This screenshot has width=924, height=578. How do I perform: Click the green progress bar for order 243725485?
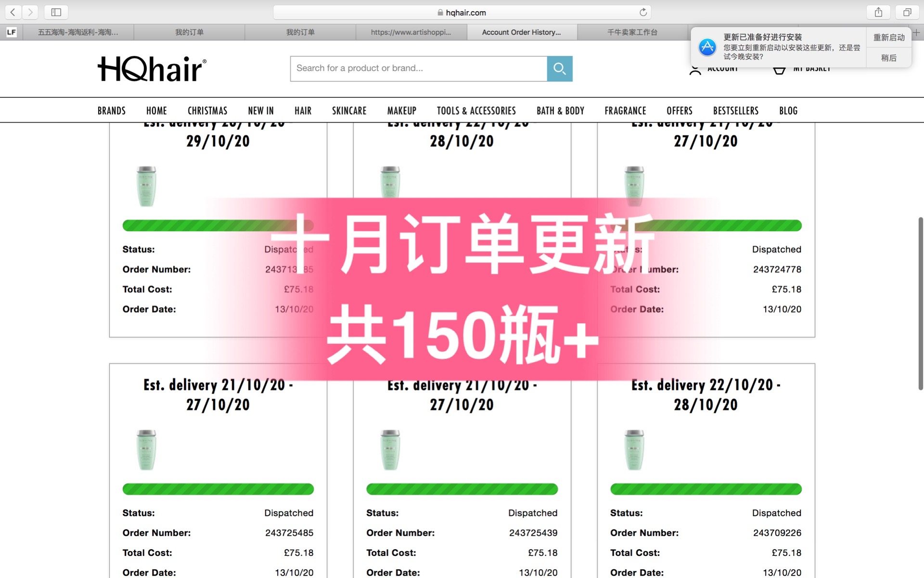218,489
